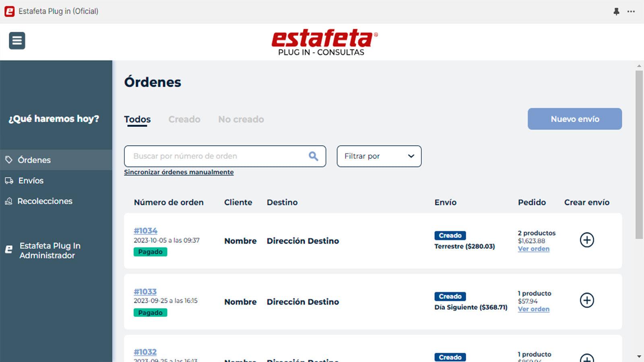Open order #1034 details
Image resolution: width=644 pixels, height=362 pixels.
(x=145, y=230)
